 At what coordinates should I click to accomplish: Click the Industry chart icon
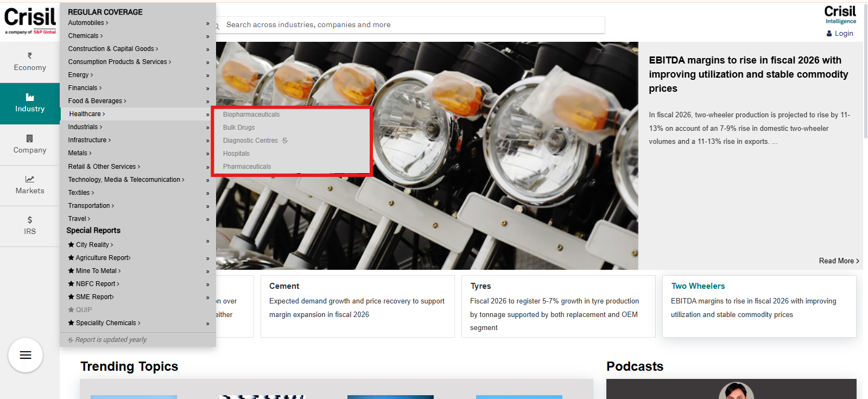[30, 97]
